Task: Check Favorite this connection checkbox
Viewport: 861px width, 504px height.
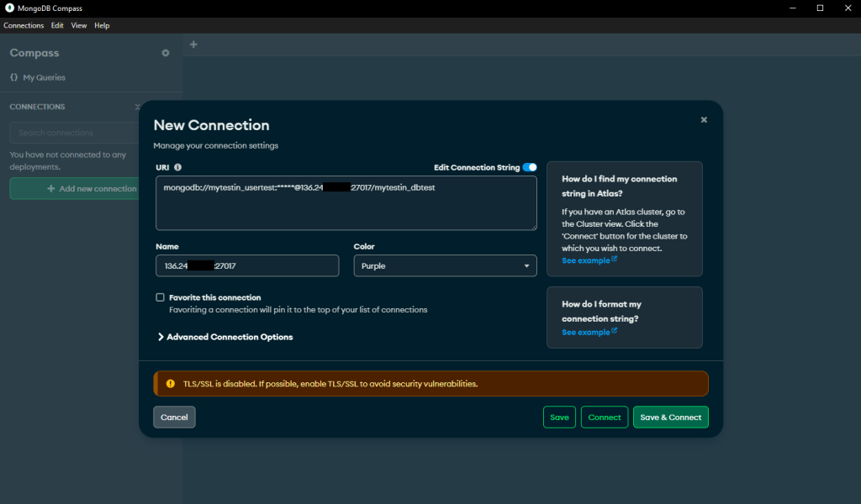Action: tap(160, 297)
